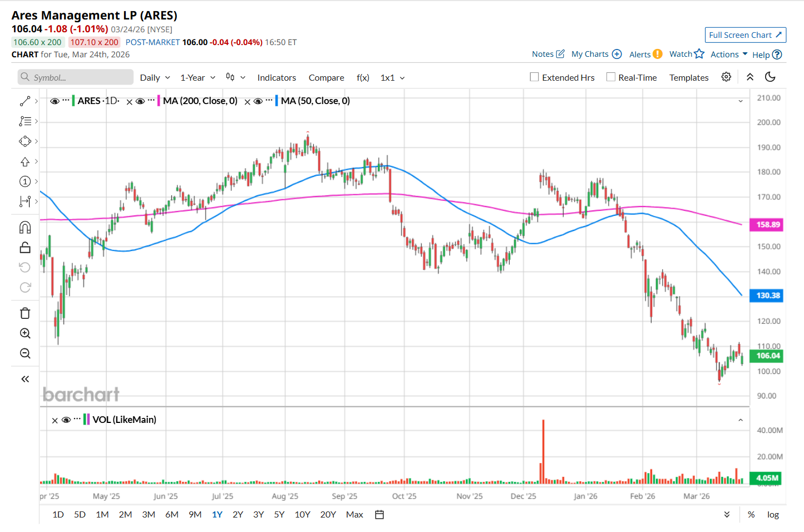Open the Actions dropdown menu
Image resolution: width=804 pixels, height=532 pixels.
click(729, 54)
